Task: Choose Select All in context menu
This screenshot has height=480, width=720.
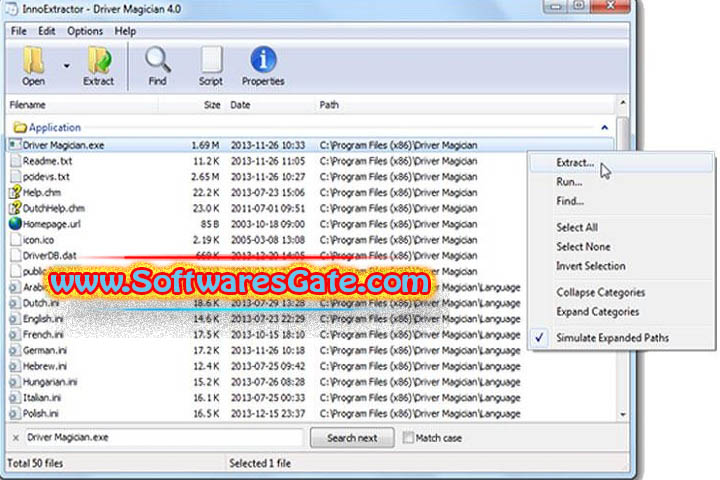Action: 621,227
